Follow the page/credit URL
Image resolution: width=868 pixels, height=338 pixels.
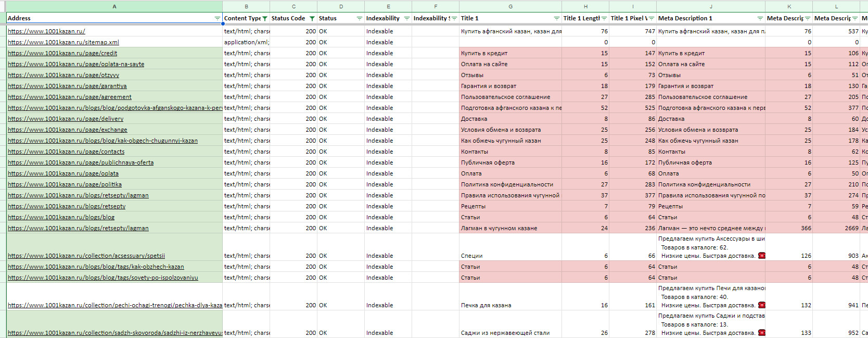(x=62, y=53)
